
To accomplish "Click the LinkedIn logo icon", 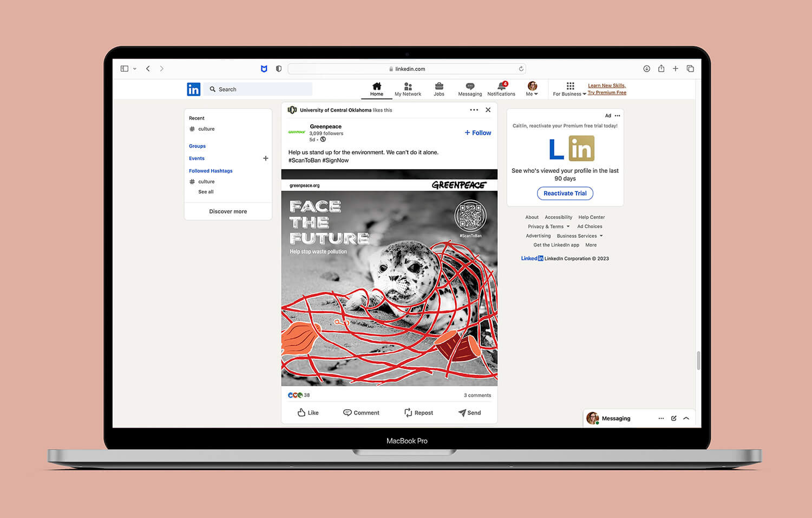I will 193,89.
